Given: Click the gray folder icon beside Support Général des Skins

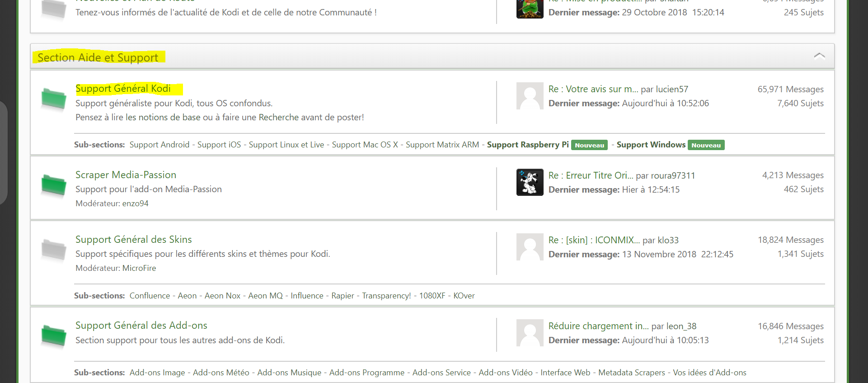Looking at the screenshot, I should coord(54,250).
